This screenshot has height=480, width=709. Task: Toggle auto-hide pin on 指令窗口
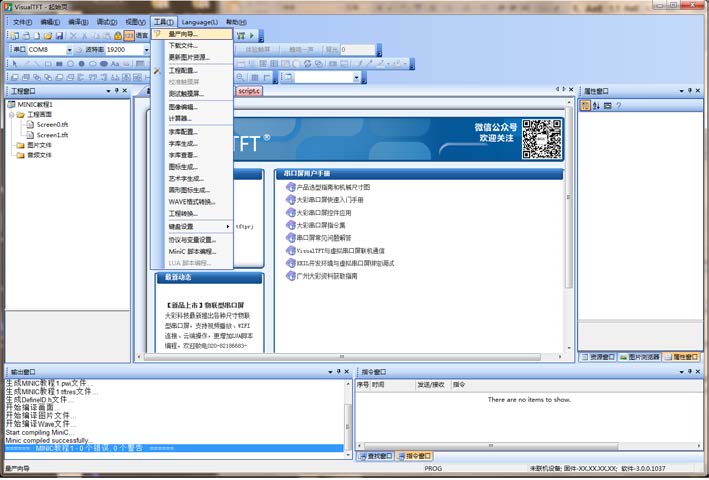pos(690,372)
